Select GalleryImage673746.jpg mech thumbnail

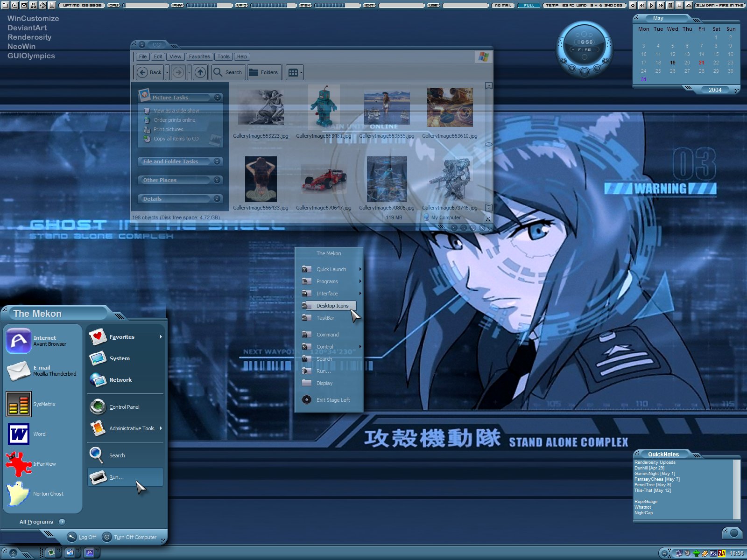pos(450,180)
